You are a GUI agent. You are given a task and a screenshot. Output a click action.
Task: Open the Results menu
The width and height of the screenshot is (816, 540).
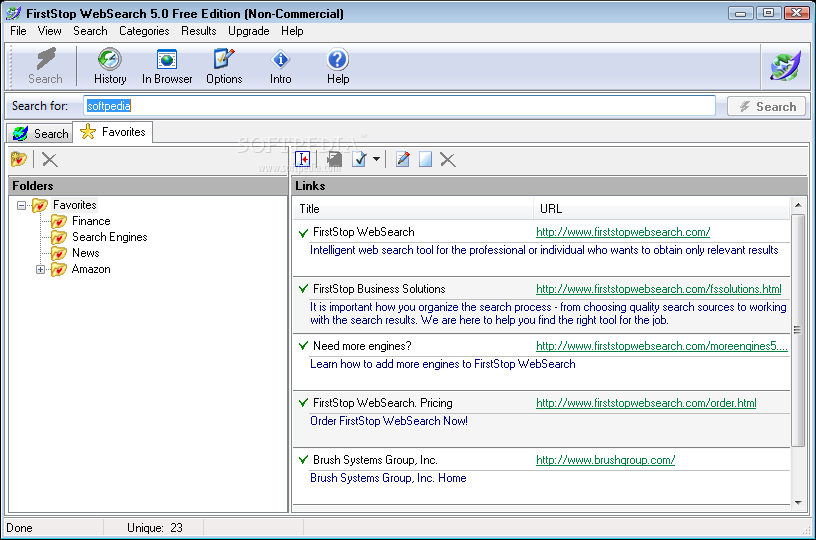click(198, 31)
